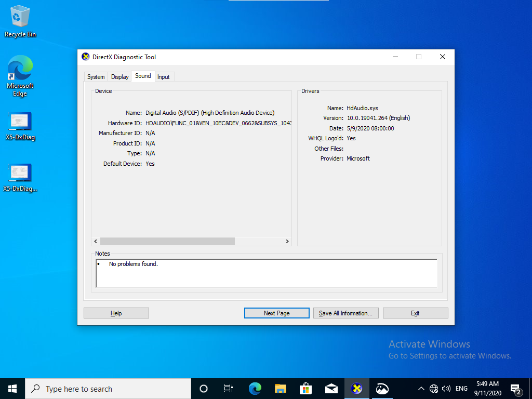Viewport: 532px width, 399px height.
Task: Switch to the Input tab
Action: (164, 77)
